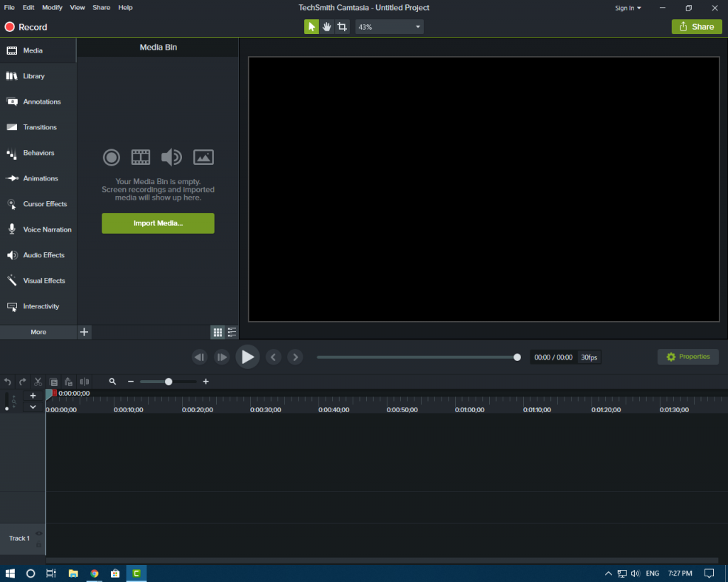Zoom in timeline with plus button

click(205, 382)
